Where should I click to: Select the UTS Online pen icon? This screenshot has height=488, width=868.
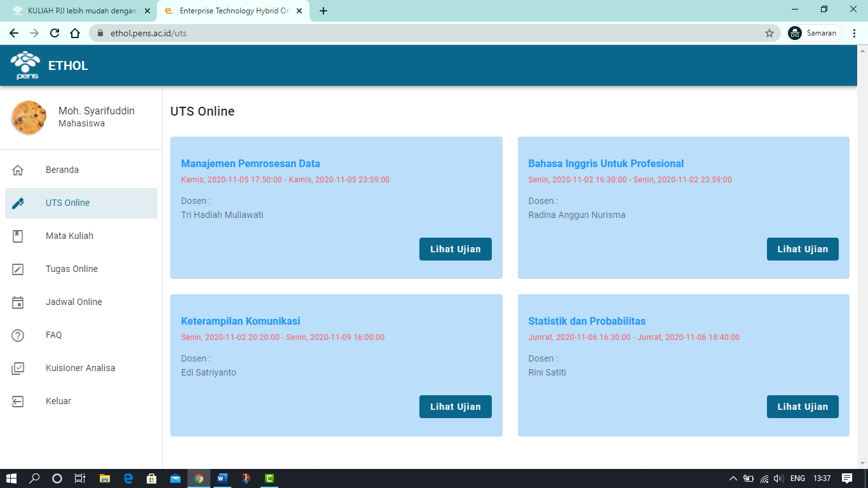click(18, 203)
